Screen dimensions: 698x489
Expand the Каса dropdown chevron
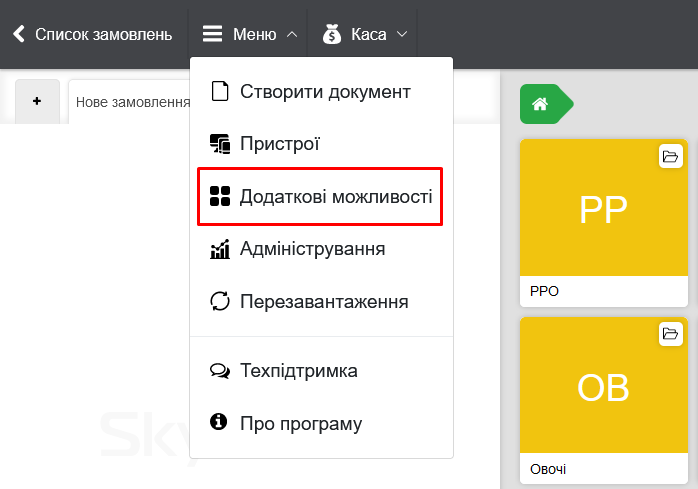point(402,34)
